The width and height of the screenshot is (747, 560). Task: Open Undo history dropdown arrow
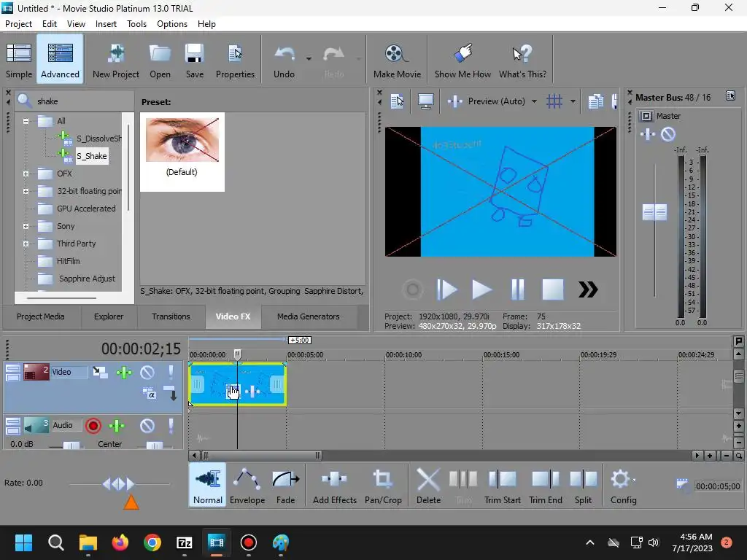pyautogui.click(x=309, y=59)
